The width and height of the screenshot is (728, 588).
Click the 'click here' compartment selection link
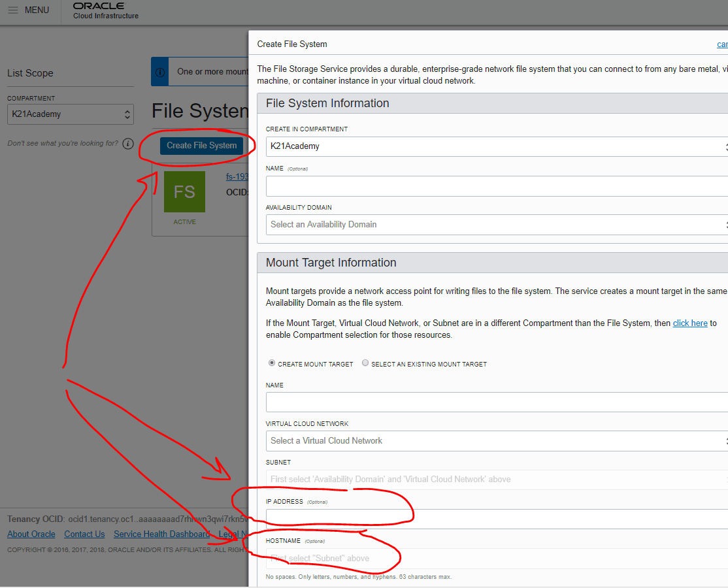click(x=690, y=323)
